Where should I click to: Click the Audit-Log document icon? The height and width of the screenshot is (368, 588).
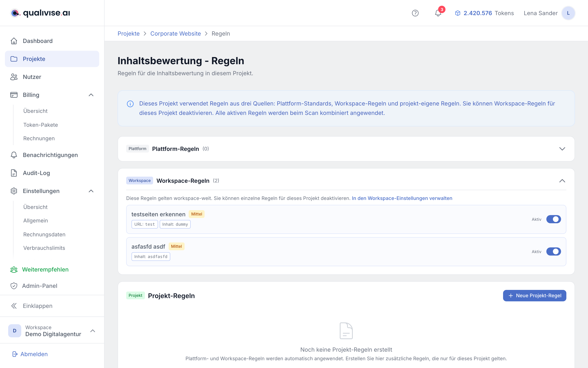click(x=14, y=173)
